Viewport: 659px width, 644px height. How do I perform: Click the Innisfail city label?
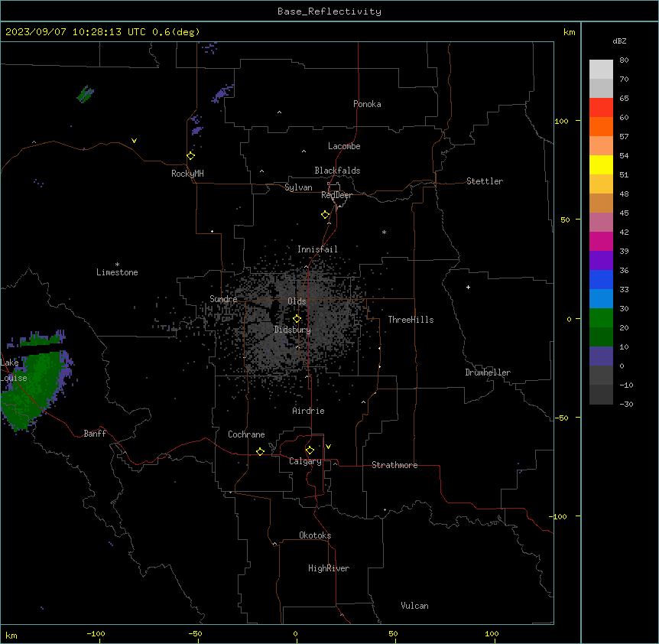[x=317, y=249]
